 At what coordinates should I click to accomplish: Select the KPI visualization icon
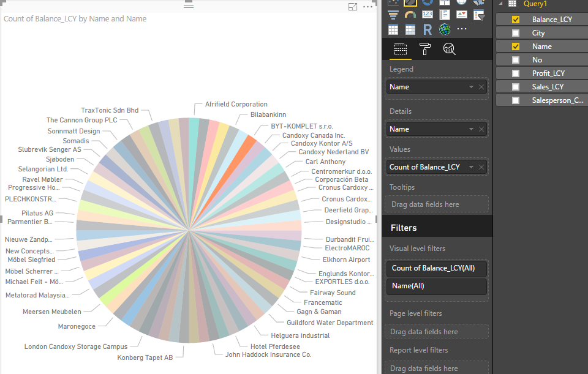pyautogui.click(x=462, y=14)
